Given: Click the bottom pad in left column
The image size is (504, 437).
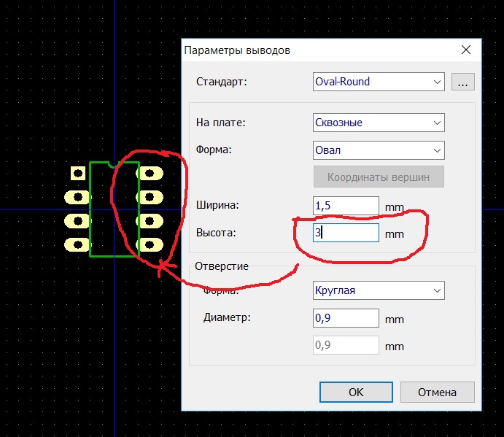Looking at the screenshot, I should pos(77,244).
